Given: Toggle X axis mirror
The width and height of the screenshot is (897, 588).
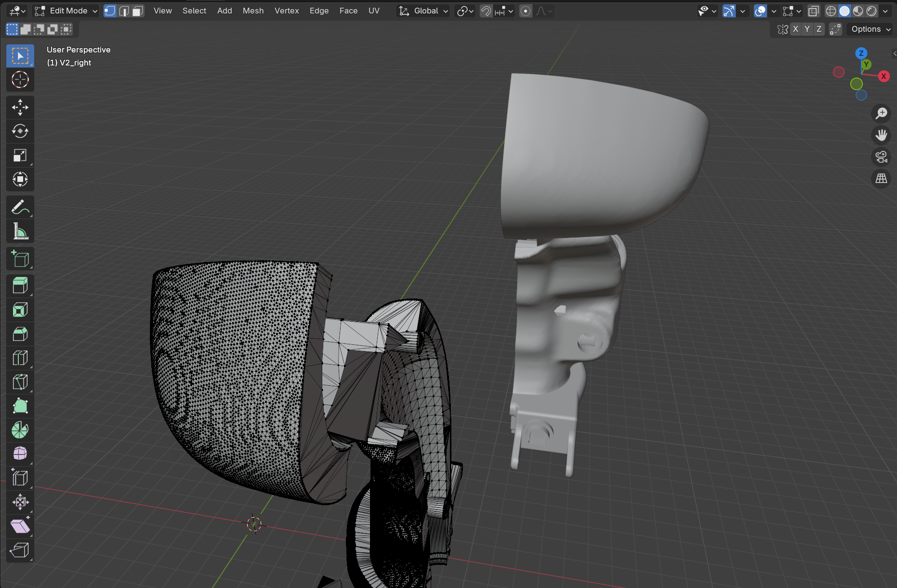Looking at the screenshot, I should coord(795,29).
